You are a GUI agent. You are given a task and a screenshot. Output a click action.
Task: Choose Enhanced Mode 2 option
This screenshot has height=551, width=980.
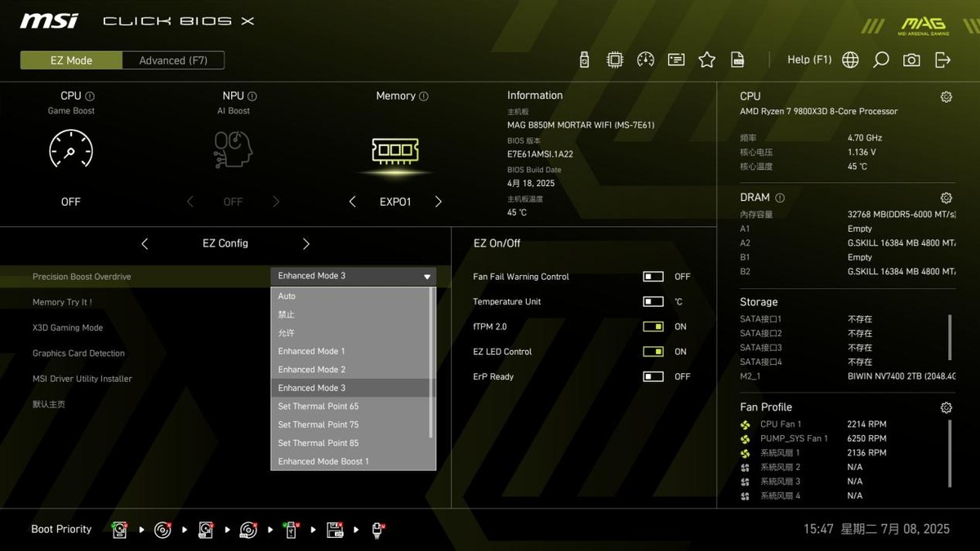(x=350, y=370)
